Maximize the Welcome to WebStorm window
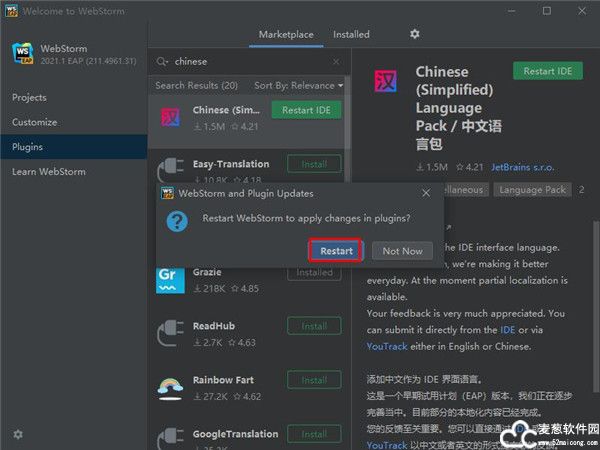The height and width of the screenshot is (450, 600). 547,11
